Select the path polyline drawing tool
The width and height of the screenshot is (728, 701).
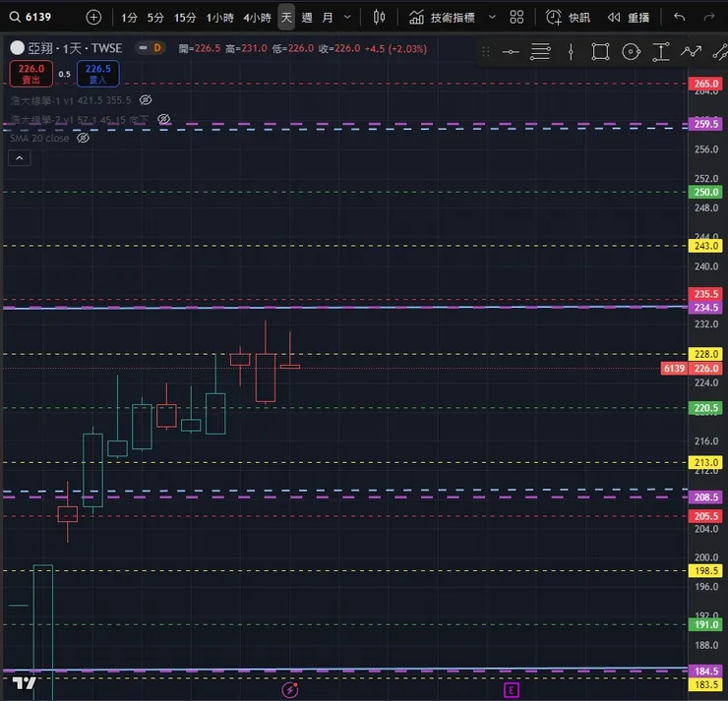691,51
